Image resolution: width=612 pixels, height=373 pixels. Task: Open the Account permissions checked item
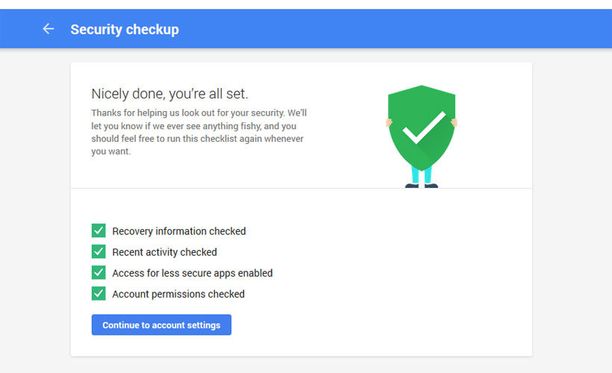pos(178,294)
